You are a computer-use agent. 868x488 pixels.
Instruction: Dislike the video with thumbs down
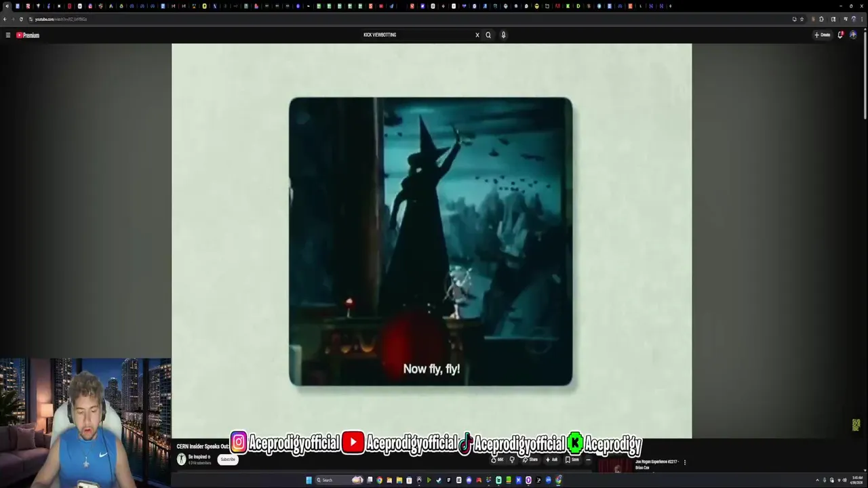[512, 460]
